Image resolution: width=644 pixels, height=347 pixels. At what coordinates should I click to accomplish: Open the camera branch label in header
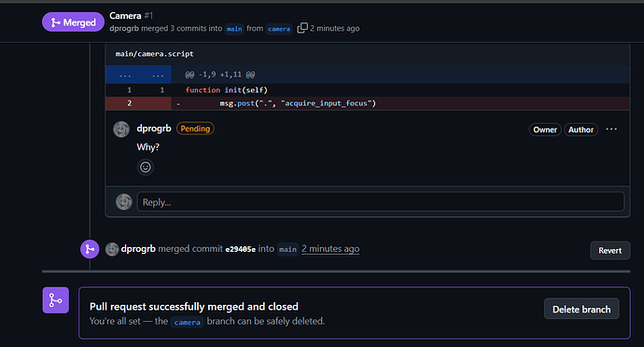pyautogui.click(x=279, y=29)
